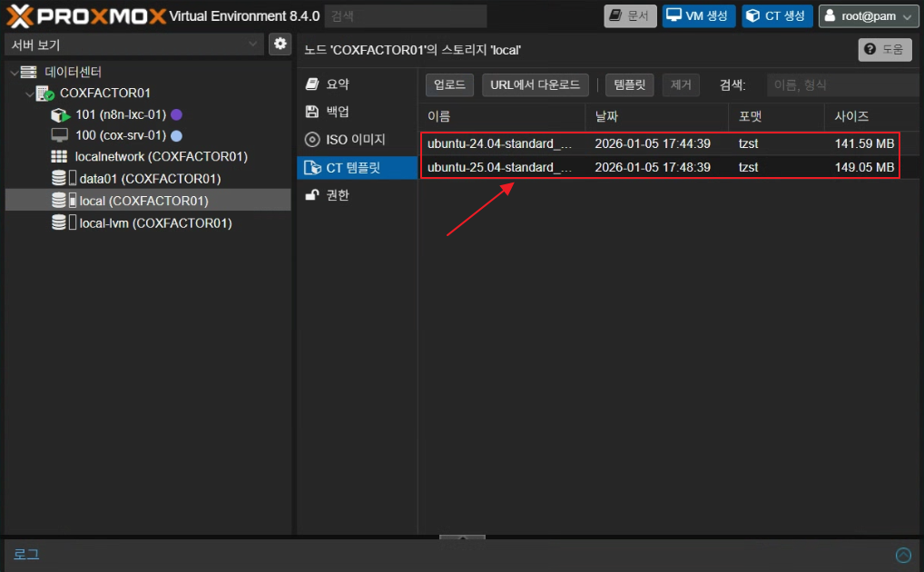Click Download from URL button

[536, 85]
